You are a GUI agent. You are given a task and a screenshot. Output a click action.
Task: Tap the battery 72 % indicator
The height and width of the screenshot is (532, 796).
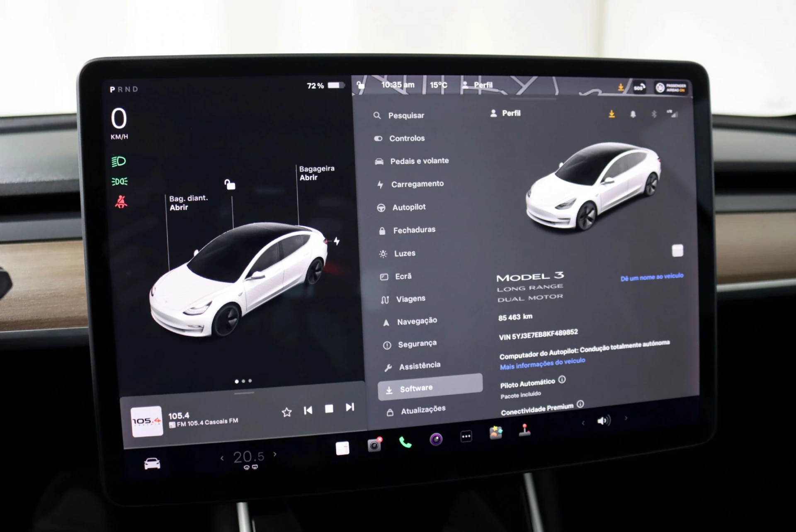[x=325, y=85]
